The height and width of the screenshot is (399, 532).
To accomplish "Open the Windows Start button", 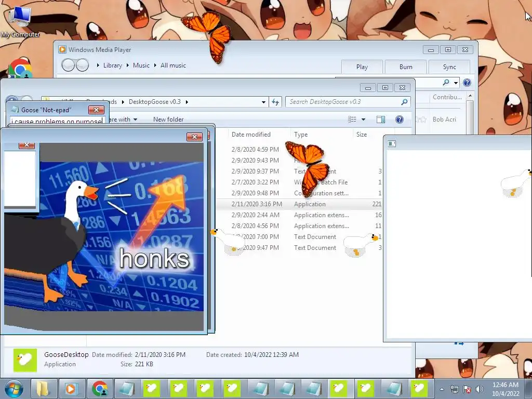I will [14, 389].
